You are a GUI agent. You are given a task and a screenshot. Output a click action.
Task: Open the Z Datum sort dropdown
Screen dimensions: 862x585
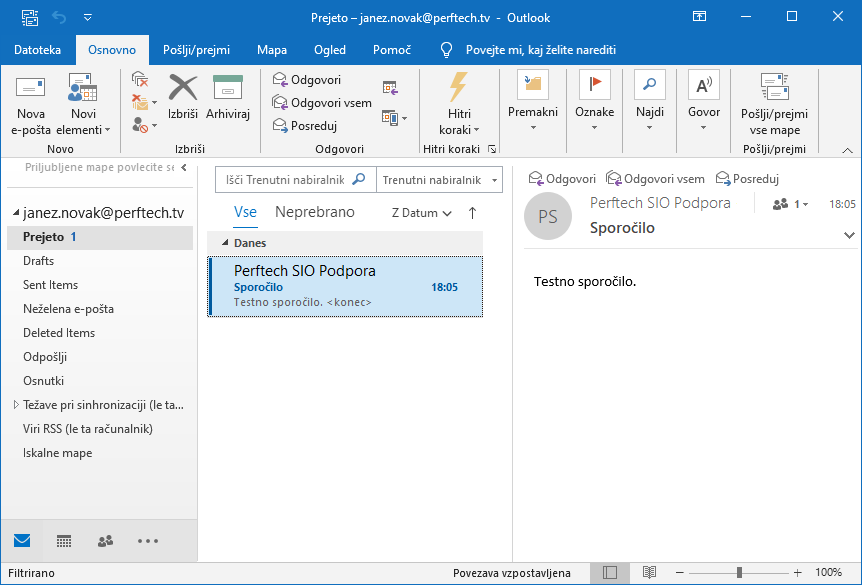pos(422,213)
